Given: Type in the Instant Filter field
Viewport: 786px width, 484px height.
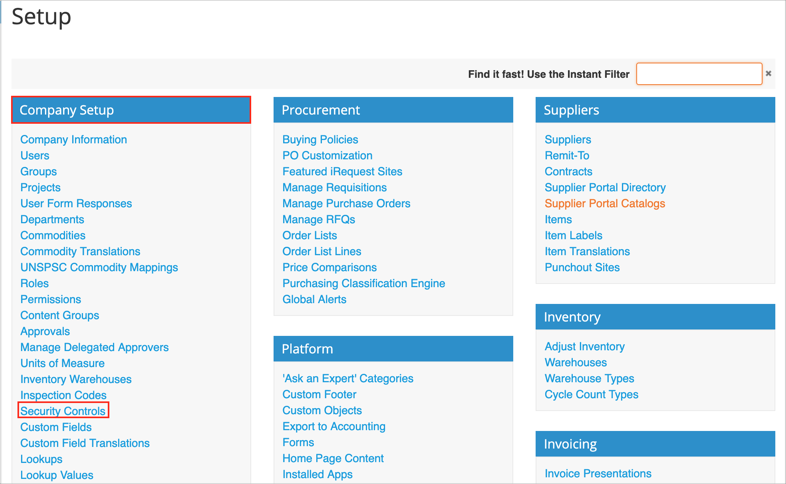Looking at the screenshot, I should pos(699,74).
